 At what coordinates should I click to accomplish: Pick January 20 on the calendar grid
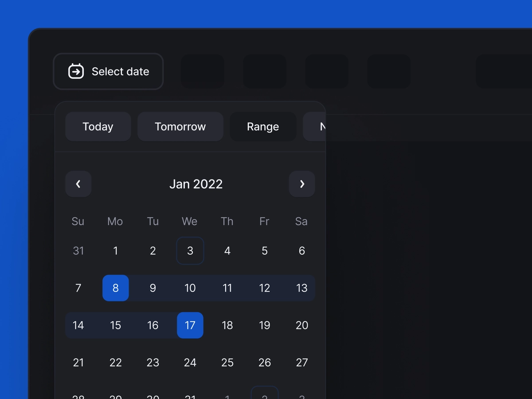(x=301, y=325)
